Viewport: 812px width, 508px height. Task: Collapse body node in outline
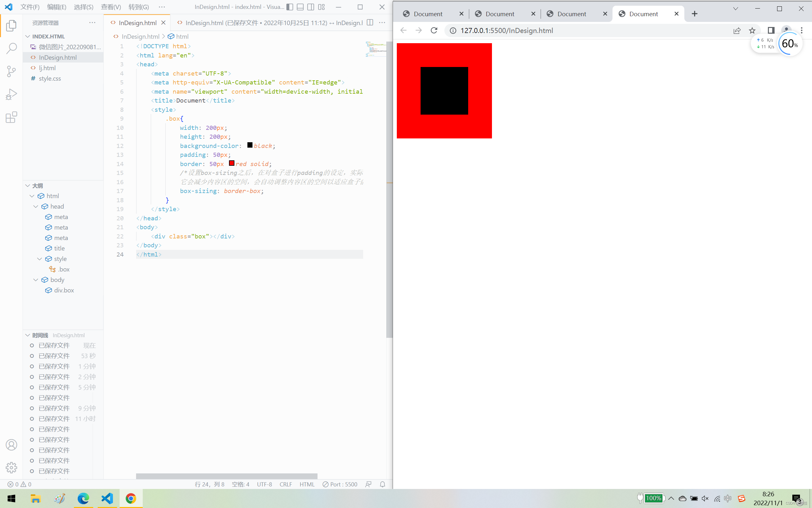(x=36, y=279)
